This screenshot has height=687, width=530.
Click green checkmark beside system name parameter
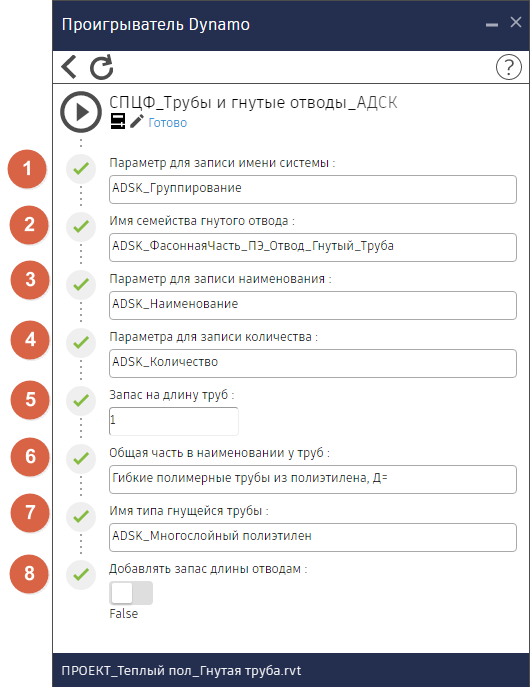(x=81, y=169)
